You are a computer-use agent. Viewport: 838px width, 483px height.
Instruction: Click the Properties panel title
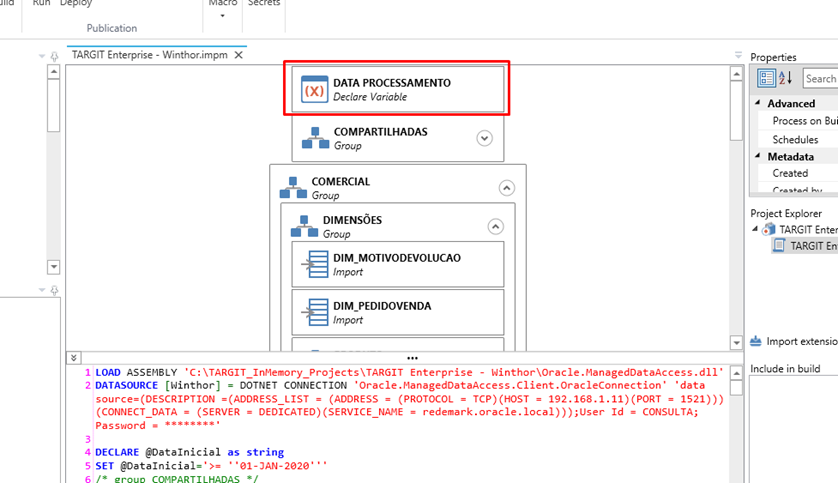click(773, 57)
